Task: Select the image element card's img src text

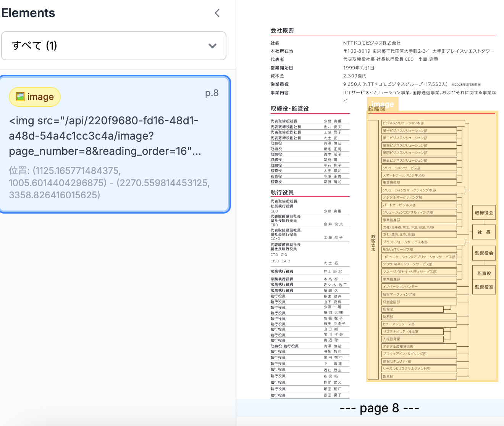Action: pos(105,136)
